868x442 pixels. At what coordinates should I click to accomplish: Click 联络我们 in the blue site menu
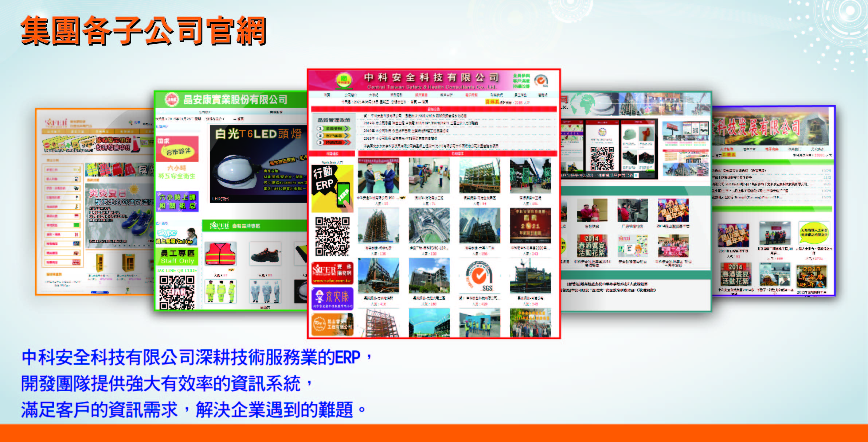point(794,149)
